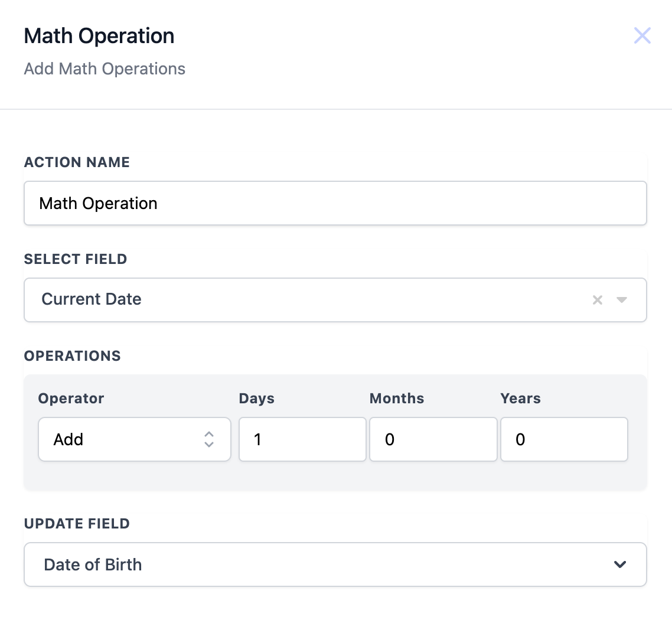This screenshot has height=620, width=672.
Task: Click the Operator up-down arrows icon
Action: click(x=208, y=439)
